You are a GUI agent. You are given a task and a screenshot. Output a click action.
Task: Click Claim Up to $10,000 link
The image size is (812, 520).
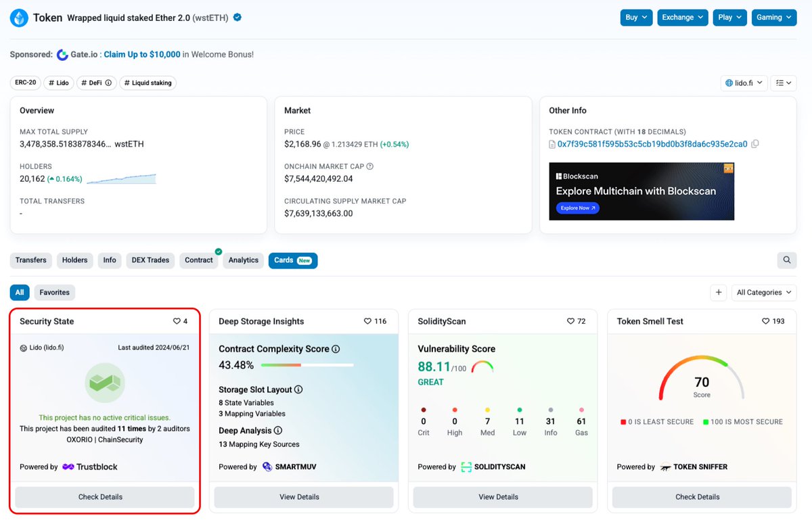142,55
